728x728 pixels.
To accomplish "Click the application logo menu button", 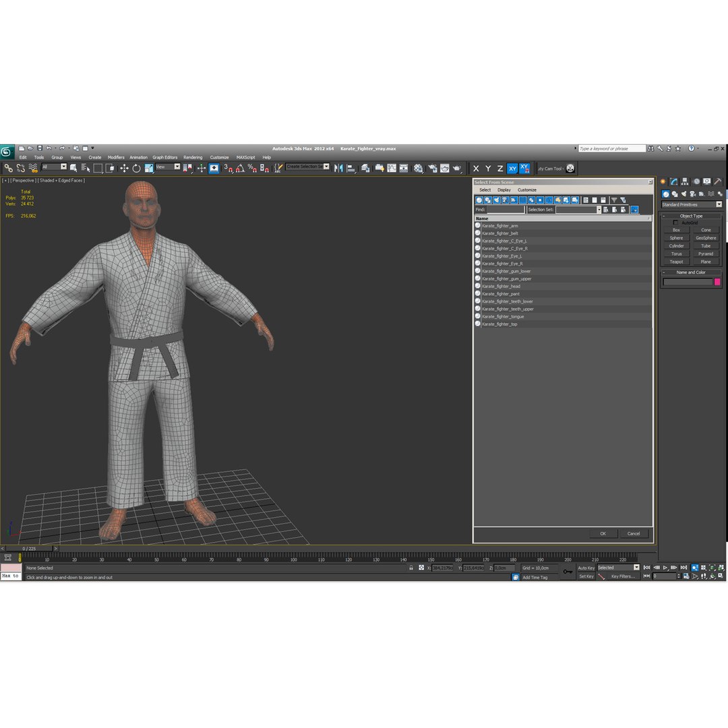I will pos(7,152).
